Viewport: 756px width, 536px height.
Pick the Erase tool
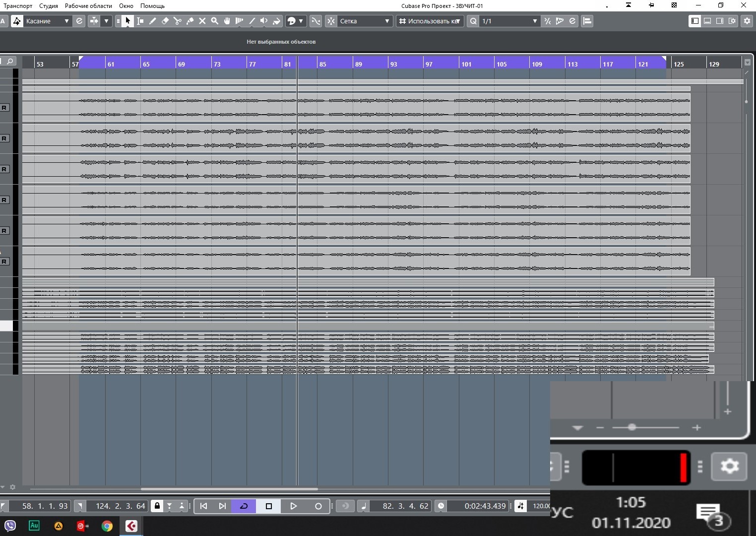[165, 21]
